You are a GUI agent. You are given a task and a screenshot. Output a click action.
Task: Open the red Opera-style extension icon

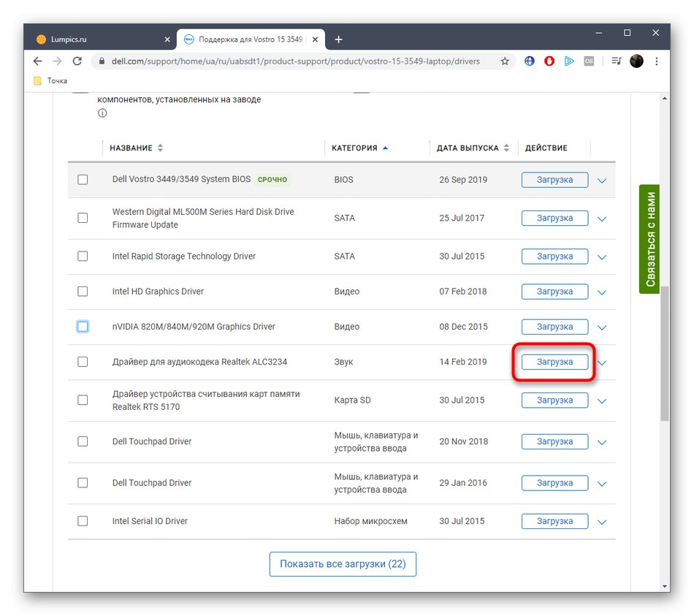coord(549,61)
